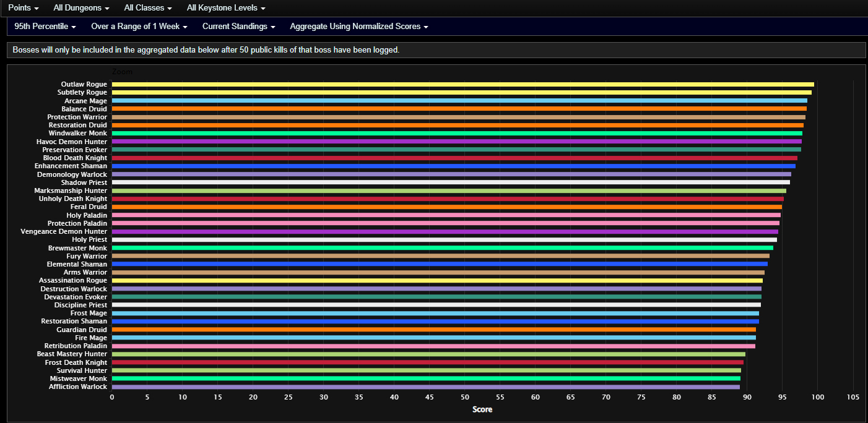Select the Windwalker Monk green bar
This screenshot has width=868, height=423.
pos(457,134)
